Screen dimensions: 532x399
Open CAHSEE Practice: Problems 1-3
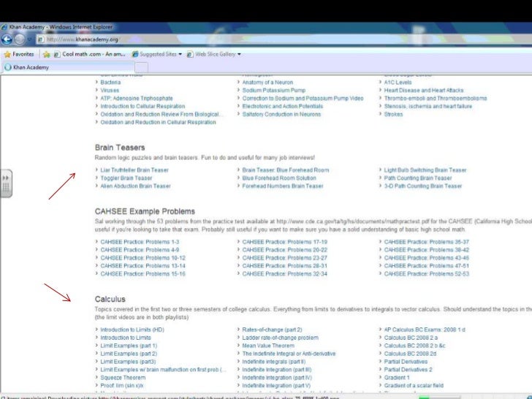[140, 242]
